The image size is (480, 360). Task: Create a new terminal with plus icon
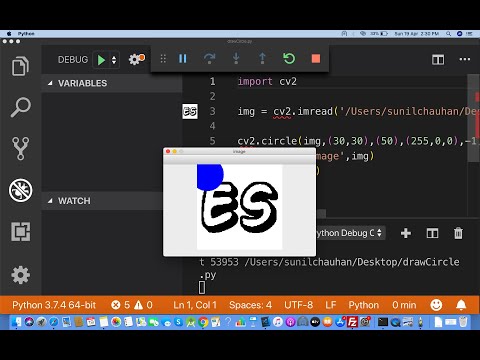[406, 233]
